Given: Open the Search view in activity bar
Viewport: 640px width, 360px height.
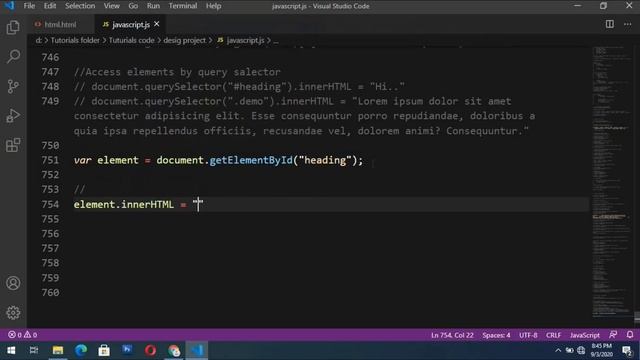Looking at the screenshot, I should point(13,56).
